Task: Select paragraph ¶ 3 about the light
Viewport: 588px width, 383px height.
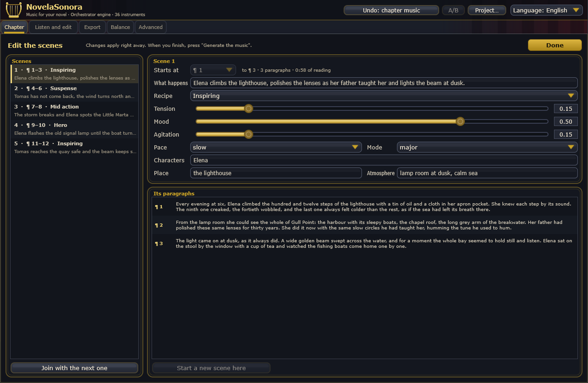Action: (365, 243)
